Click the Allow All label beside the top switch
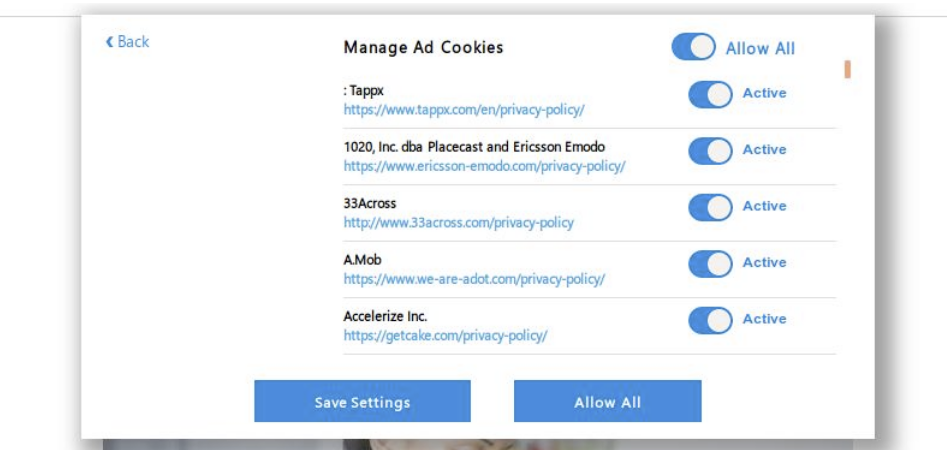The image size is (947, 450). point(760,48)
